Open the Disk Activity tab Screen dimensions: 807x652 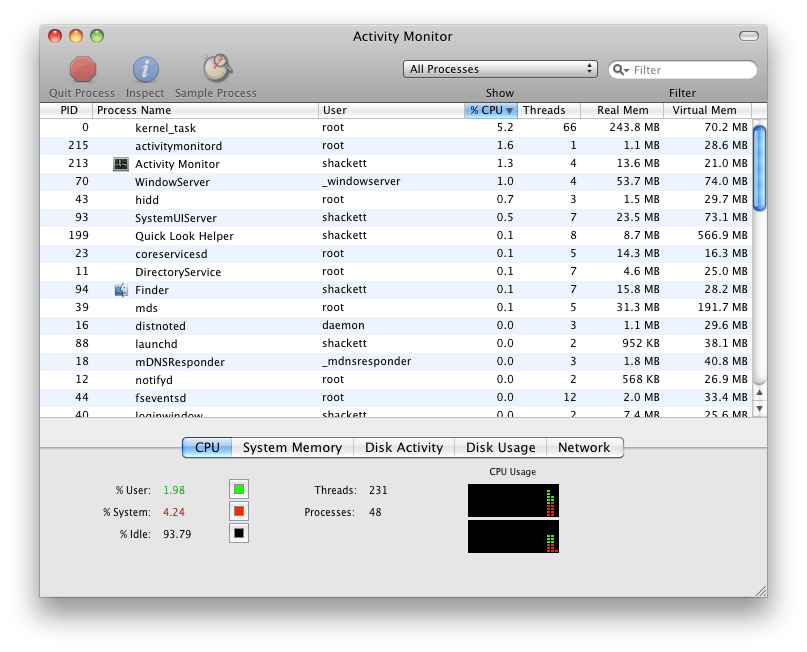404,448
